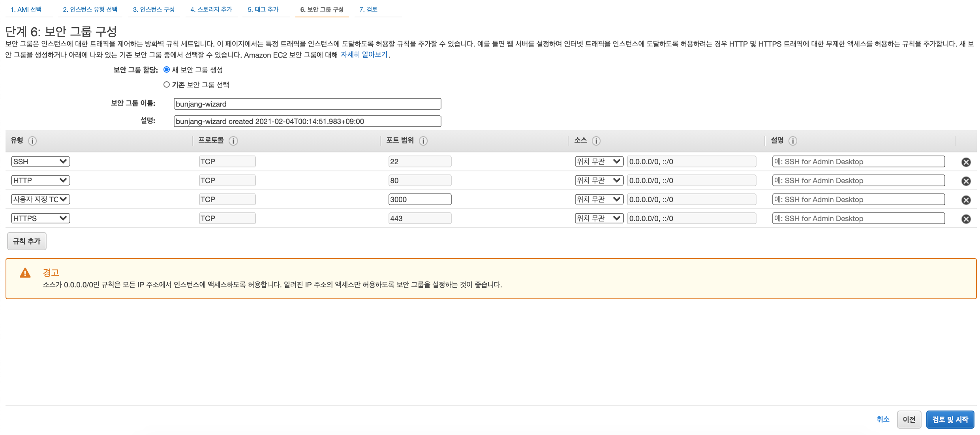This screenshot has width=980, height=435.
Task: Go to 7. 검토 step tab
Action: 368,9
